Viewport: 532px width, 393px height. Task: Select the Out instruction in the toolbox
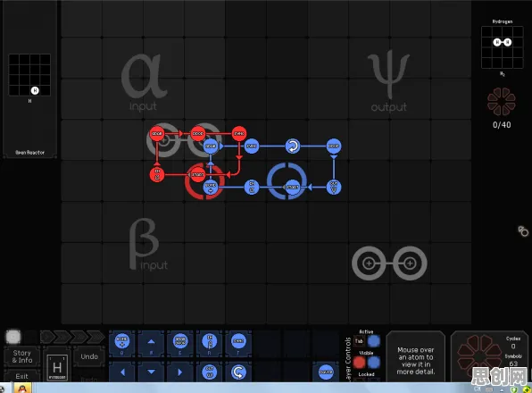[x=210, y=372]
